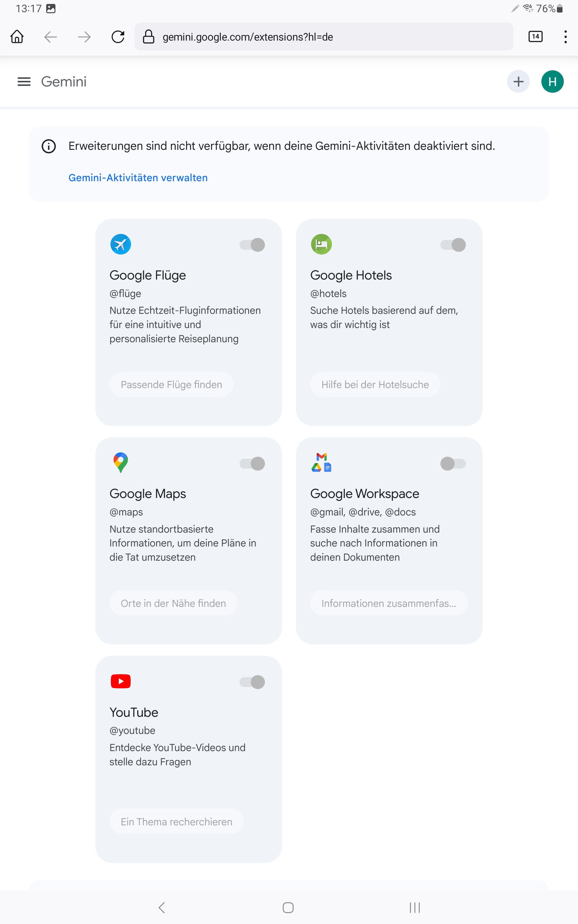
Task: Select the Google Workspace card title
Action: tap(365, 494)
